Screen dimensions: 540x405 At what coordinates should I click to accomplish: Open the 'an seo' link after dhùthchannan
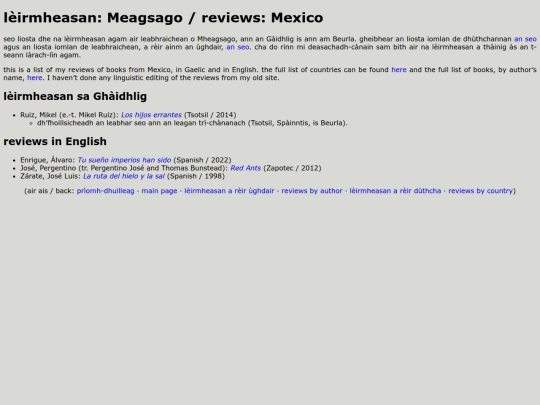tap(525, 39)
